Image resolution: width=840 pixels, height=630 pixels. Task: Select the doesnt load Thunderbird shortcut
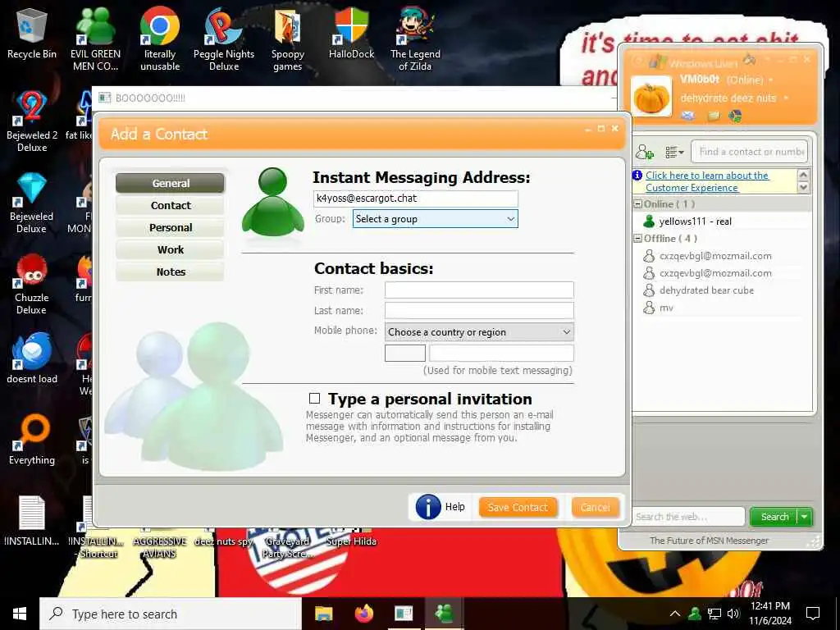[32, 358]
